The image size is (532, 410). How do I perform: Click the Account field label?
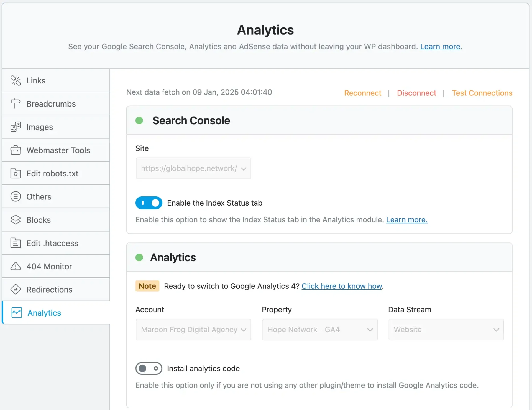[150, 310]
